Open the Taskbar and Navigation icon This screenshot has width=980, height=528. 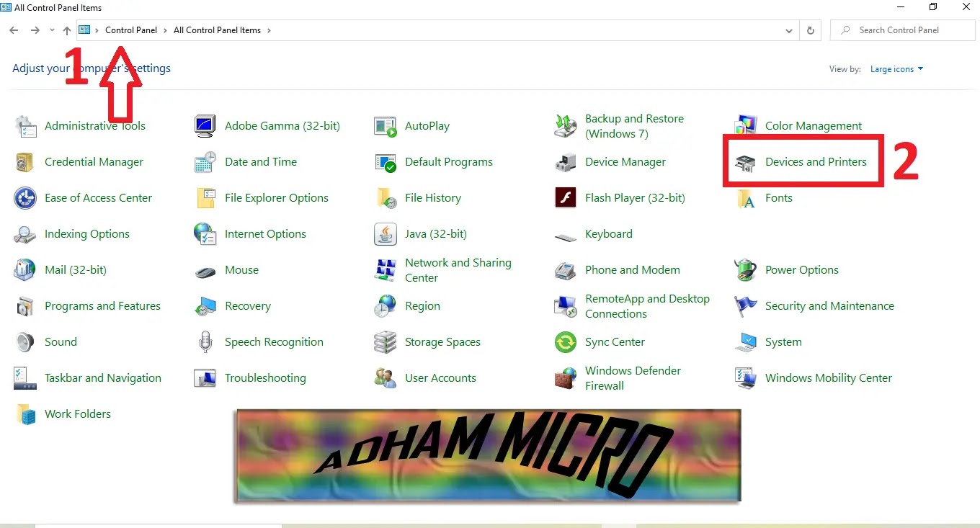tap(25, 378)
